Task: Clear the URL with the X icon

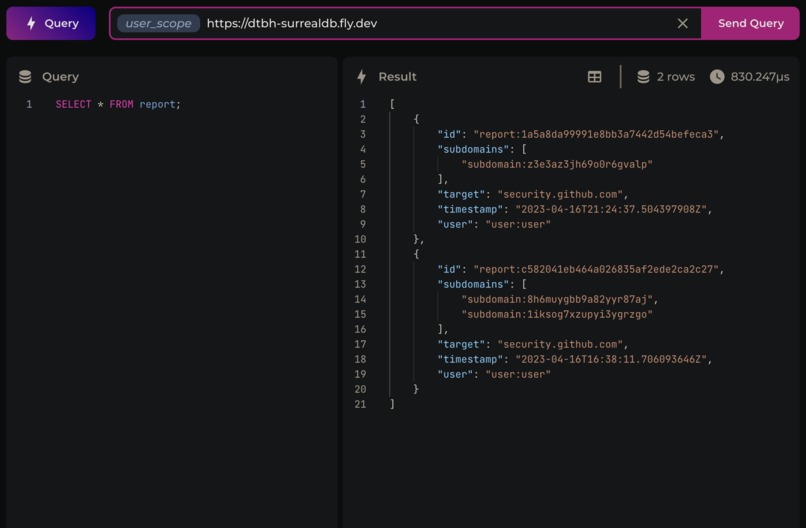Action: click(x=682, y=23)
